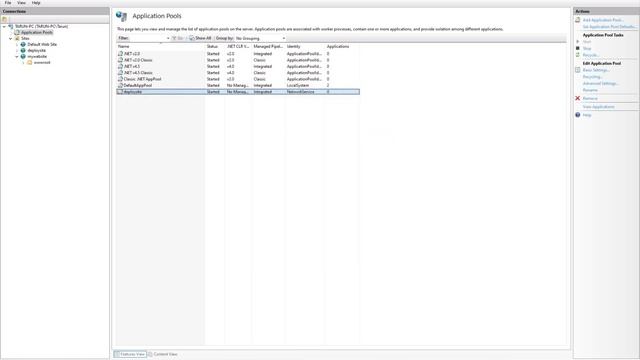The width and height of the screenshot is (640, 360).
Task: Expand the folder node under mywebsite
Action: point(24,62)
